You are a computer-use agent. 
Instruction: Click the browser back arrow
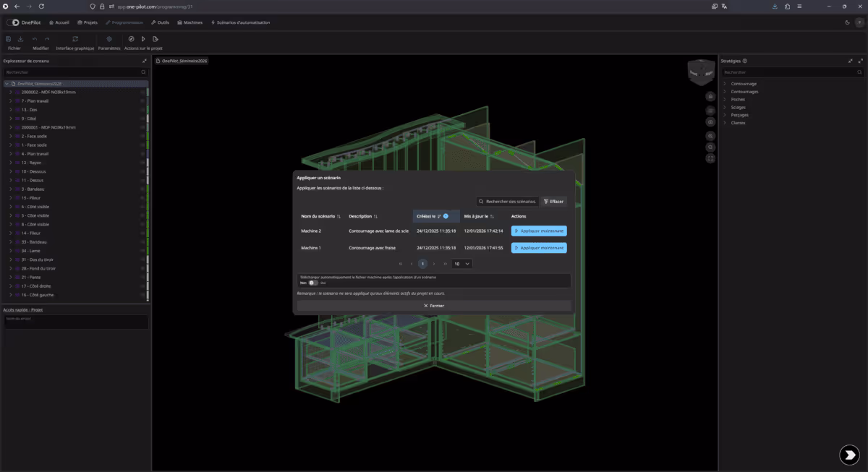[x=16, y=6]
